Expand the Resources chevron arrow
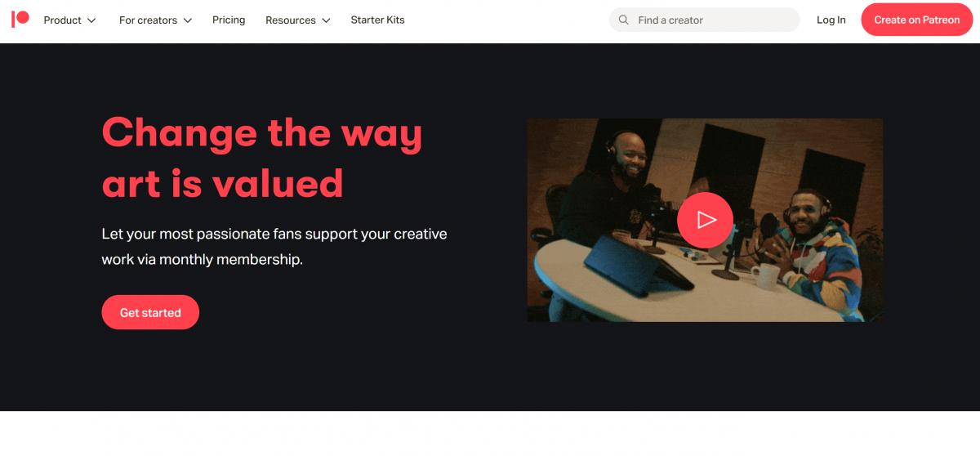 tap(326, 20)
